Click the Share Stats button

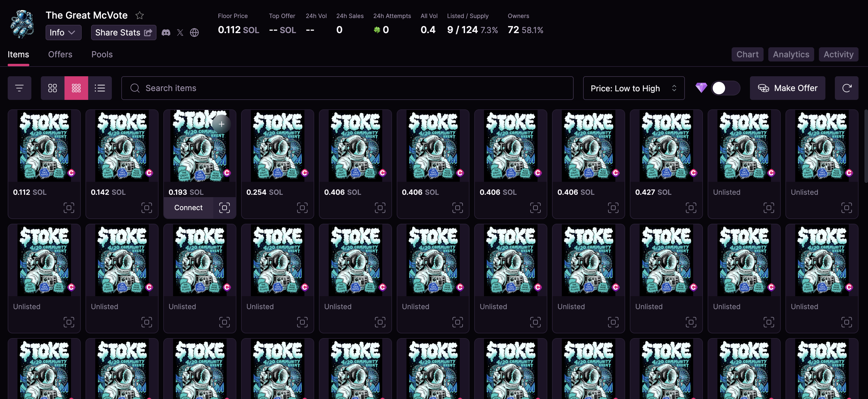123,32
